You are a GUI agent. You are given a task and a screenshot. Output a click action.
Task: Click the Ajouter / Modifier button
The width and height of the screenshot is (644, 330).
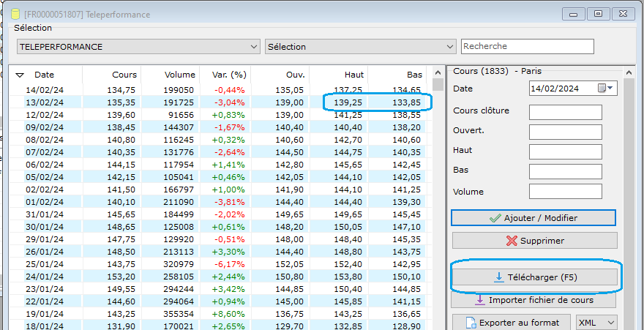tap(533, 218)
